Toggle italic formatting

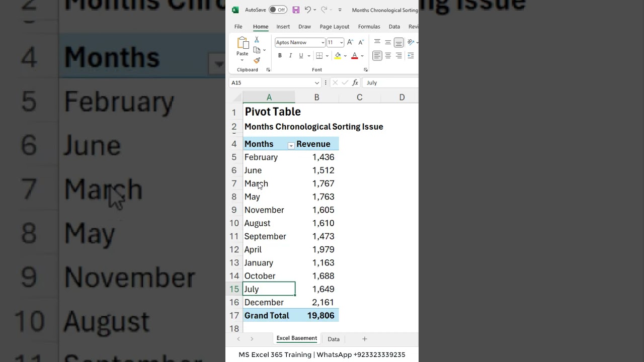pyautogui.click(x=290, y=56)
